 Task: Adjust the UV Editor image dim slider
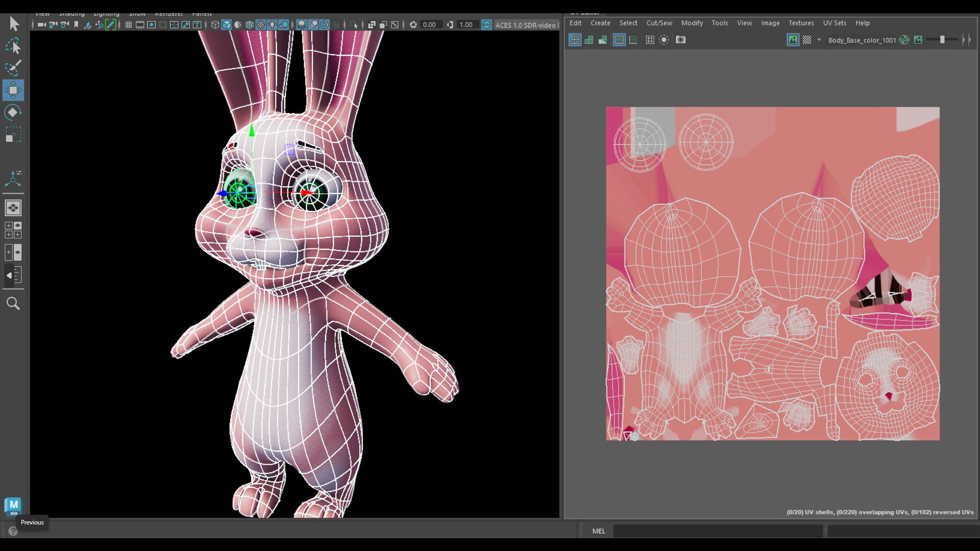tap(942, 40)
